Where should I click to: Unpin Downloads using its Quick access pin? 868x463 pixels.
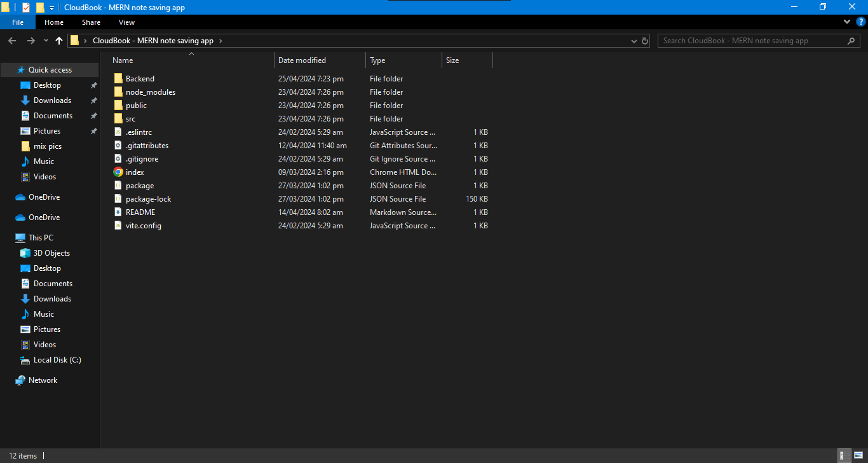pyautogui.click(x=93, y=100)
